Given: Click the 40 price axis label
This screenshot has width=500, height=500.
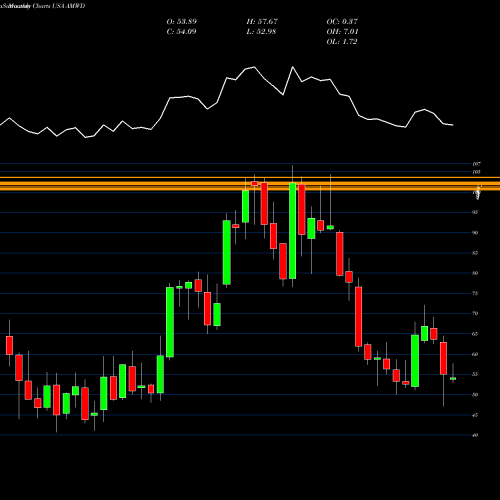Looking at the screenshot, I should pyautogui.click(x=475, y=435).
